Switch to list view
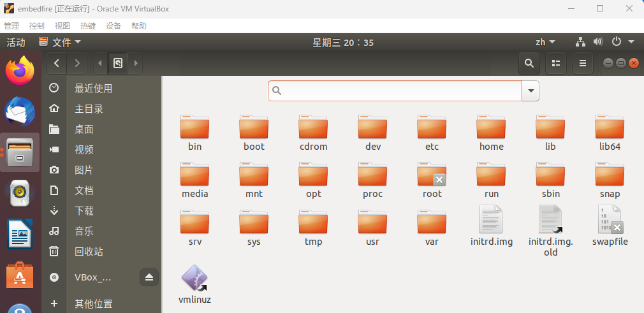The height and width of the screenshot is (313, 644). click(x=556, y=63)
